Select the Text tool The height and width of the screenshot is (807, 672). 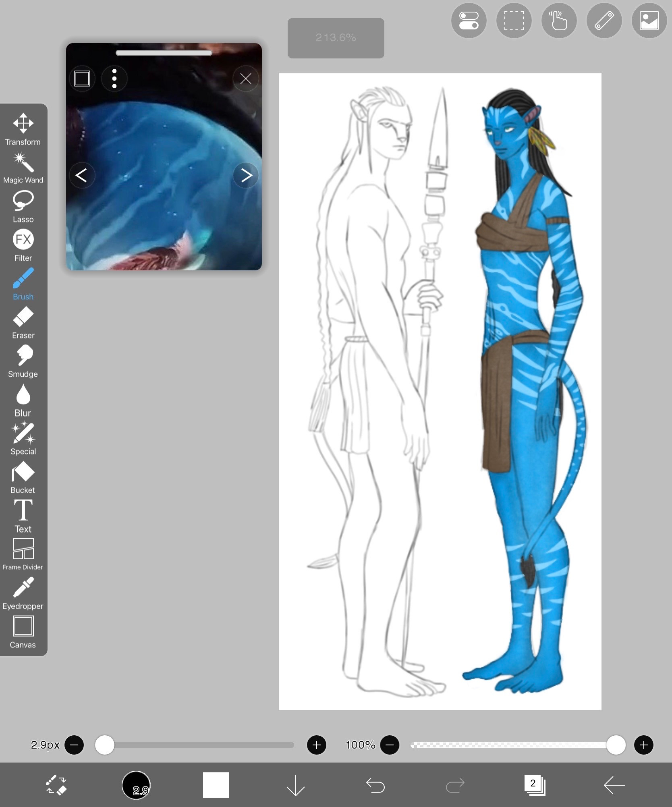(23, 516)
